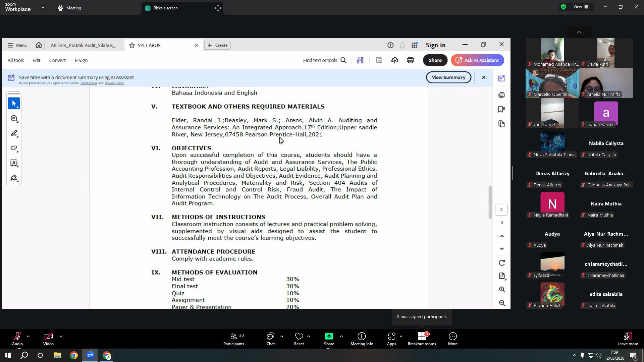
Task: Expand video options arrow
Action: [x=61, y=336]
